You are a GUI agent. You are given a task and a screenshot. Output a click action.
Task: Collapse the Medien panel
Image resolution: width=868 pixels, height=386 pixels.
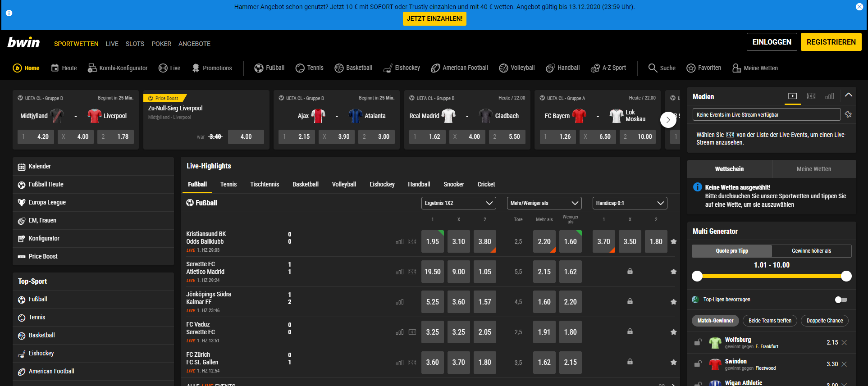pos(849,95)
